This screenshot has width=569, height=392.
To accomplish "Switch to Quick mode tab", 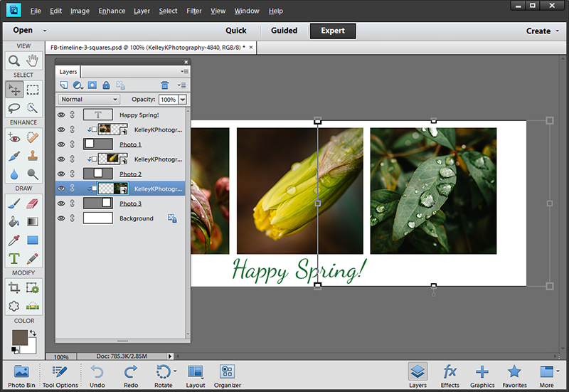I will (236, 31).
